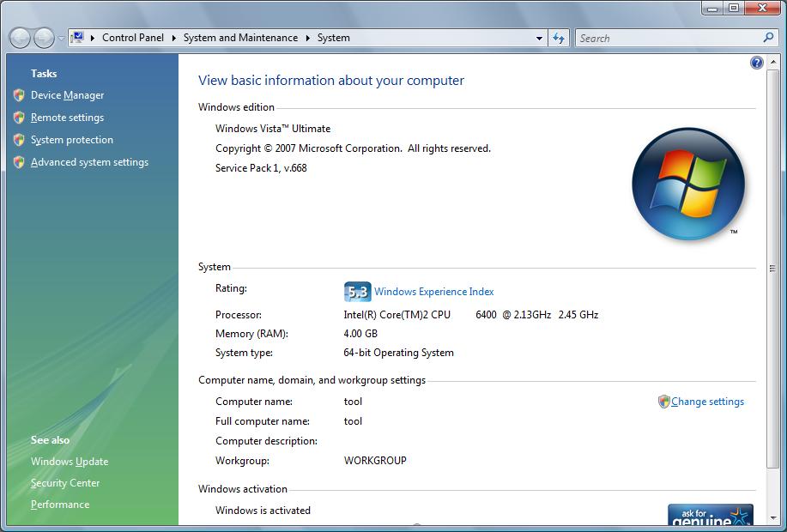The height and width of the screenshot is (532, 787).
Task: Click the shield icon beside Device Manager
Action: [19, 95]
